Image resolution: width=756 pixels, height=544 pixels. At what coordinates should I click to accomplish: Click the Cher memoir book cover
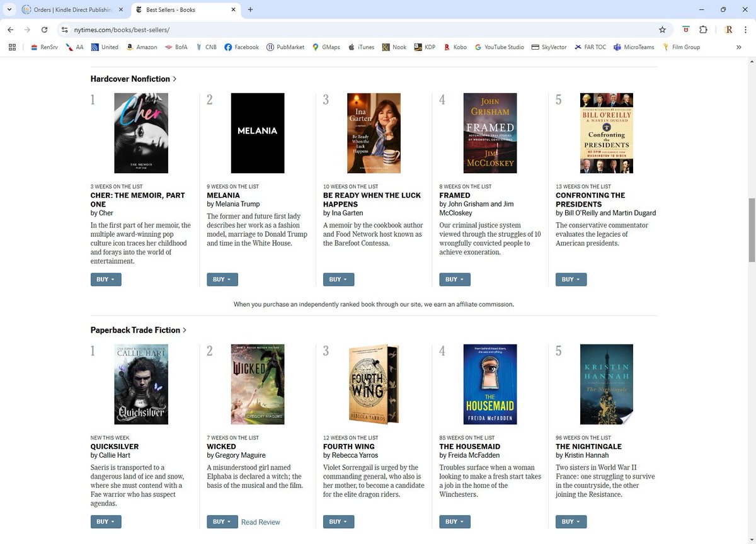pyautogui.click(x=141, y=133)
